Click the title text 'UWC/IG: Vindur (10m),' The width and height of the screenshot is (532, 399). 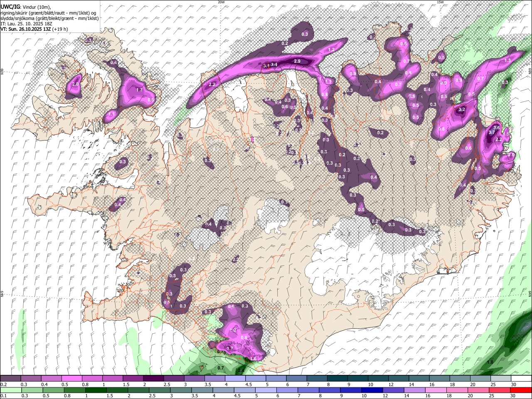click(26, 7)
